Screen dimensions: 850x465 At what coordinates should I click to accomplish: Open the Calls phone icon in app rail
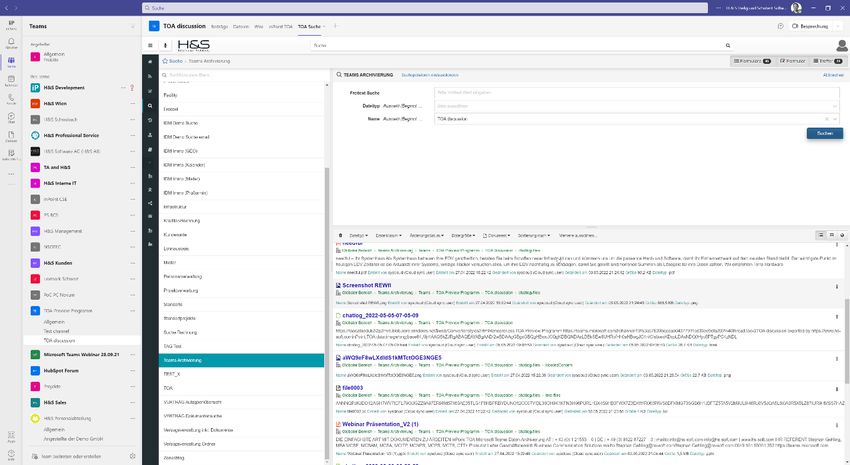point(11,99)
